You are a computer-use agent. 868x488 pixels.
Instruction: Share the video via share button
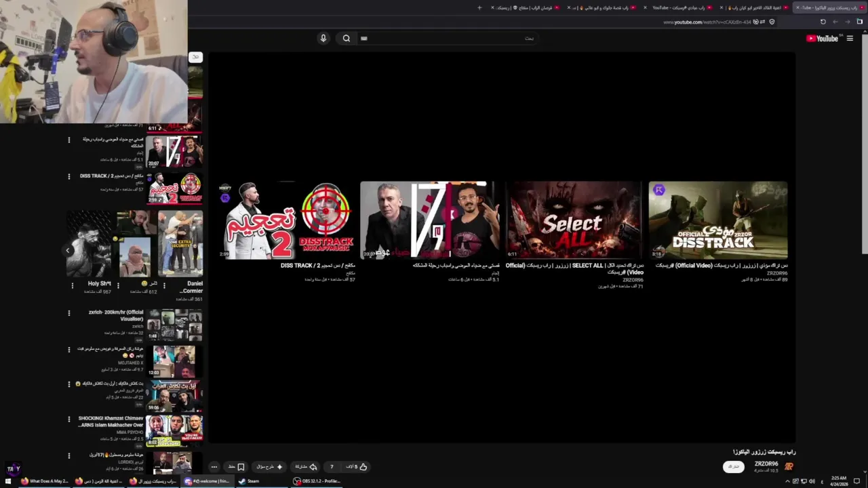tap(306, 466)
